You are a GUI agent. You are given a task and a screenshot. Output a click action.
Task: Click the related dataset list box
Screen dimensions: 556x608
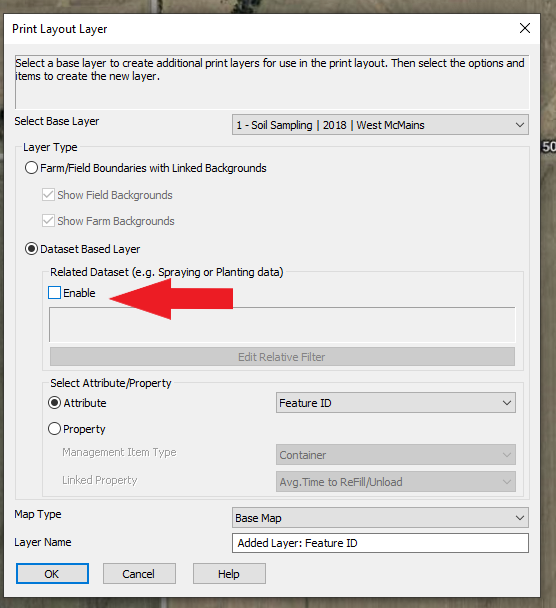(x=282, y=325)
